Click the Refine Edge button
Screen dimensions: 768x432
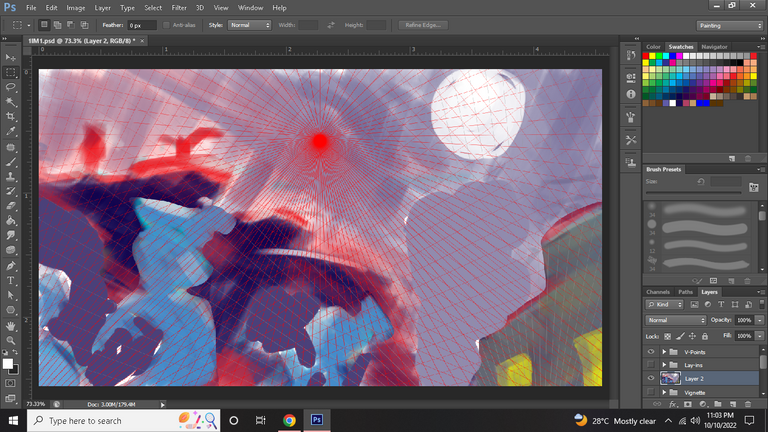(423, 25)
